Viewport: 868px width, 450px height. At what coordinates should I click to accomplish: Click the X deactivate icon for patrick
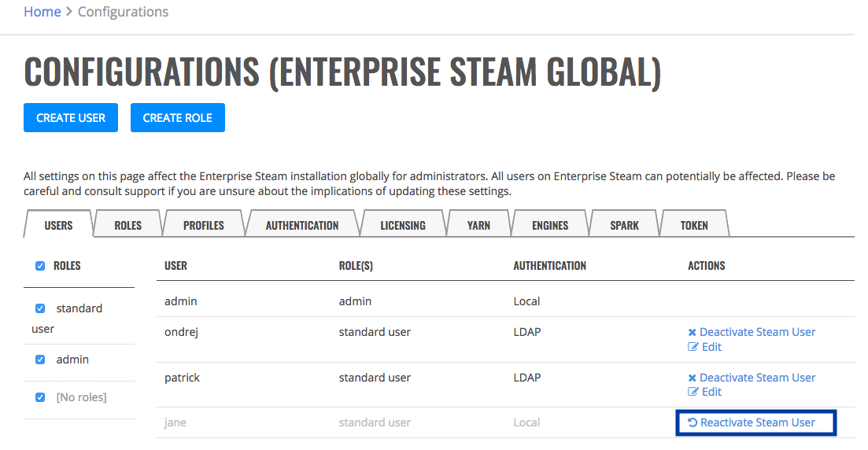pyautogui.click(x=692, y=378)
